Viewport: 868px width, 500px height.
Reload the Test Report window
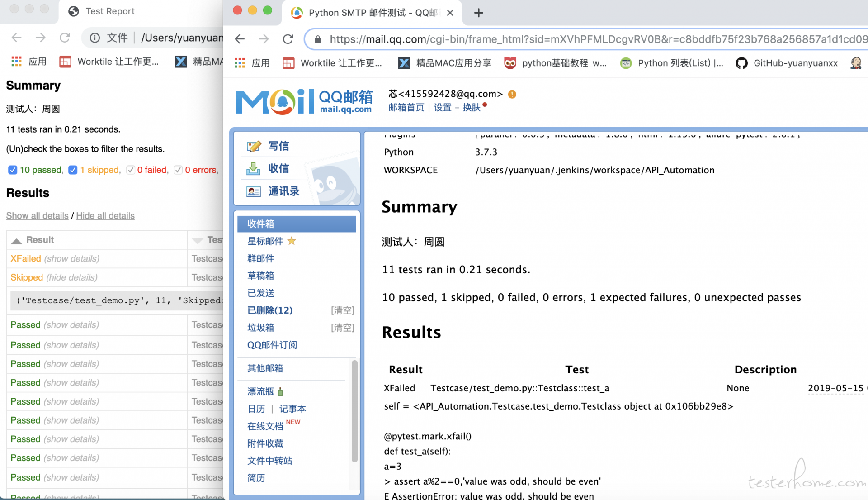coord(65,38)
